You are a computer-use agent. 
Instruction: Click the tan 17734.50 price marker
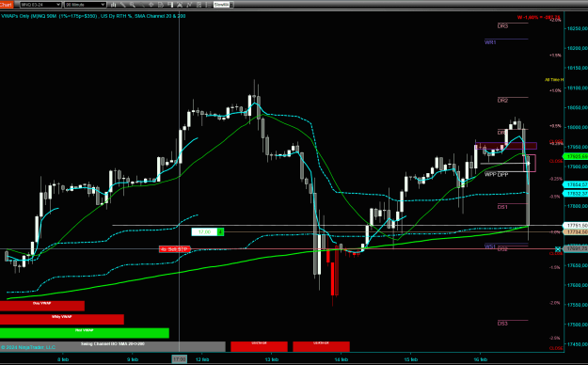click(576, 232)
